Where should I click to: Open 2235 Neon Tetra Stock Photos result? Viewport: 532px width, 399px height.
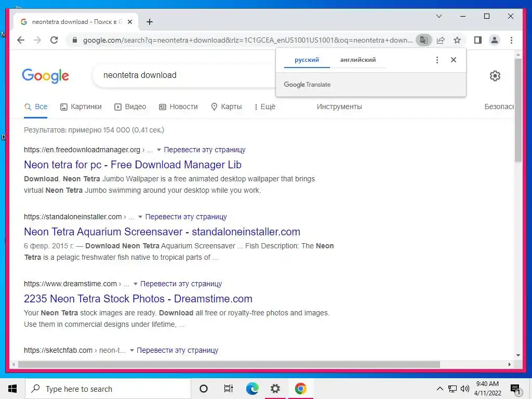pyautogui.click(x=138, y=299)
